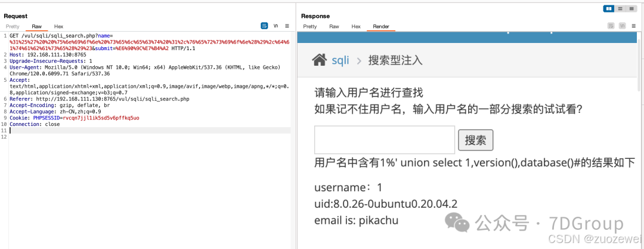Image resolution: width=644 pixels, height=249 pixels.
Task: Toggle Request show non-printable chars \n icon
Action: [x=276, y=26]
